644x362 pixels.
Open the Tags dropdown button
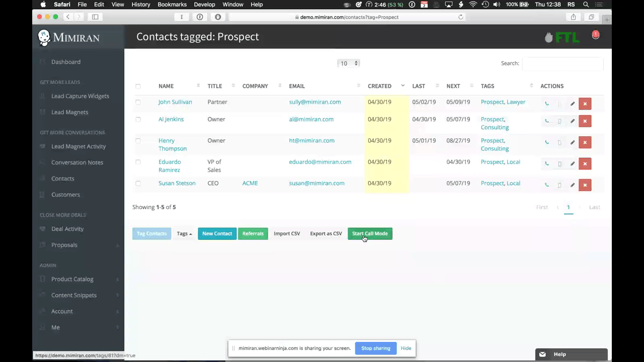click(x=184, y=234)
